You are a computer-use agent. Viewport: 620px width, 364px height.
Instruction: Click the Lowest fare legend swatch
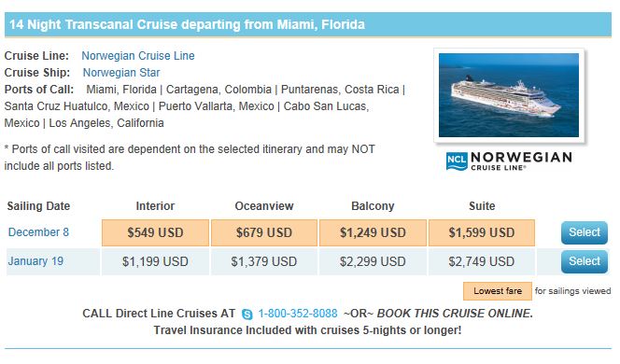pyautogui.click(x=498, y=291)
